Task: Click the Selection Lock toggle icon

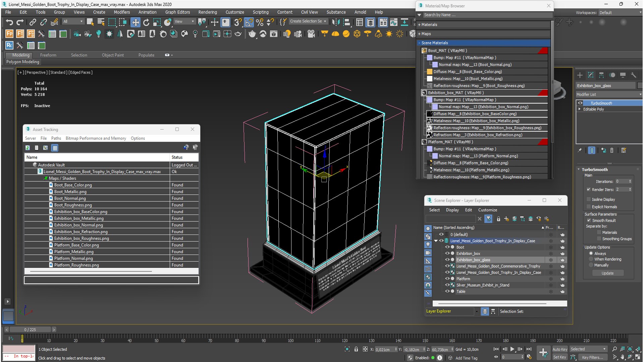Action: [x=356, y=349]
